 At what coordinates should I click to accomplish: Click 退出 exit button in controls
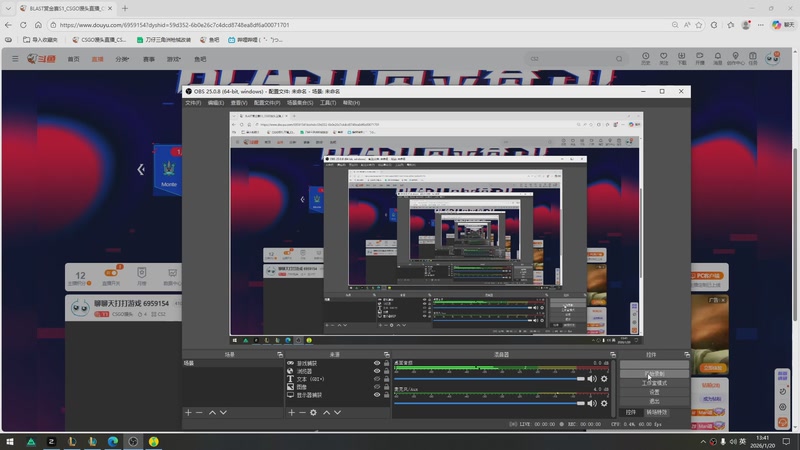(x=654, y=401)
